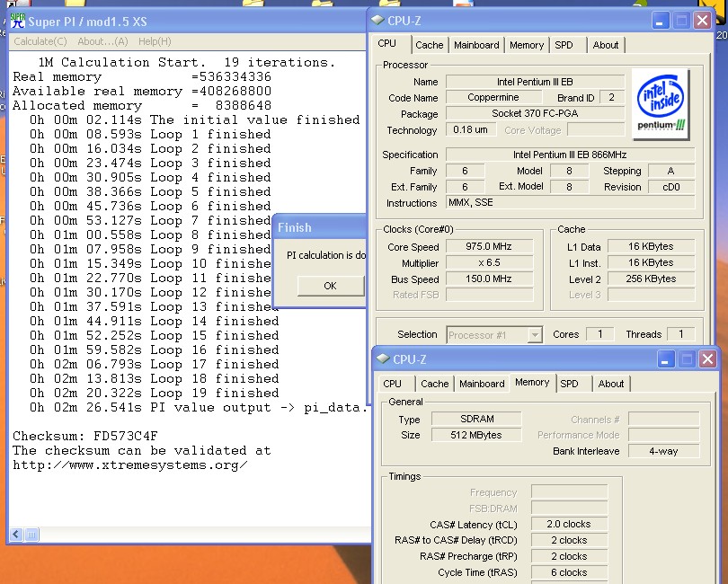Open Memory tab in upper CPU-Z
This screenshot has height=584, width=728.
[527, 45]
